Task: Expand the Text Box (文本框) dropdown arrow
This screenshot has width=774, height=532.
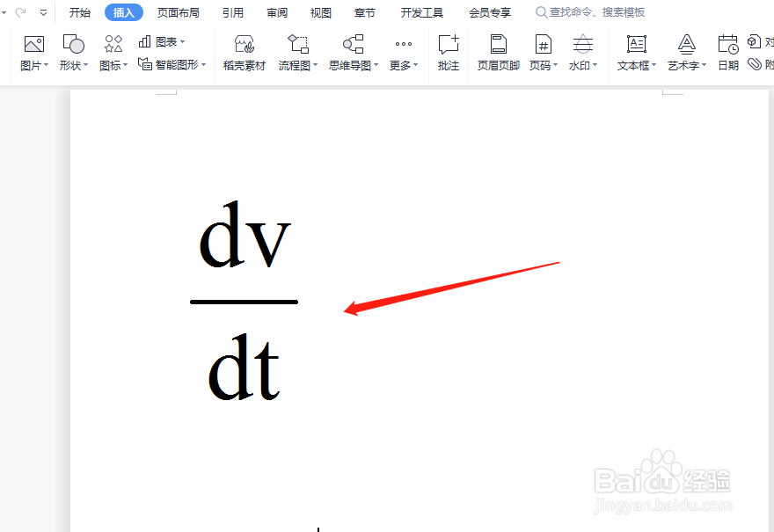Action: tap(654, 65)
